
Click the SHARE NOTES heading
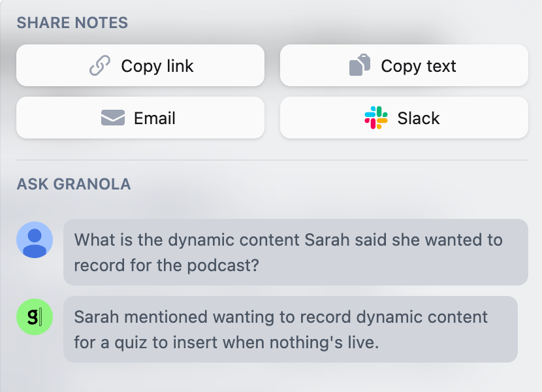[72, 23]
